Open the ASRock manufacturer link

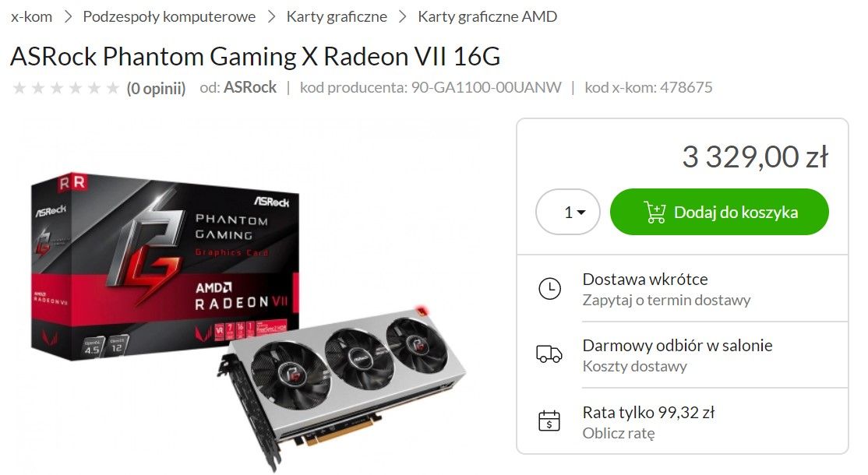[x=250, y=87]
